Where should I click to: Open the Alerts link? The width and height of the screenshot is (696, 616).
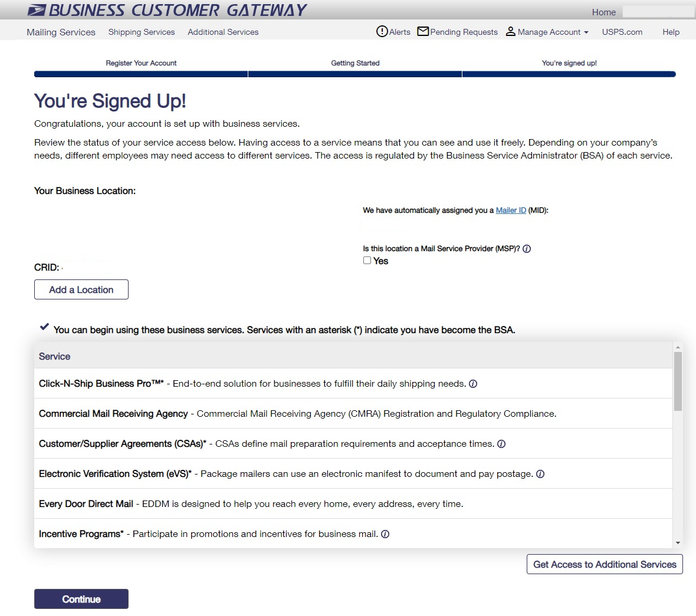(x=399, y=32)
